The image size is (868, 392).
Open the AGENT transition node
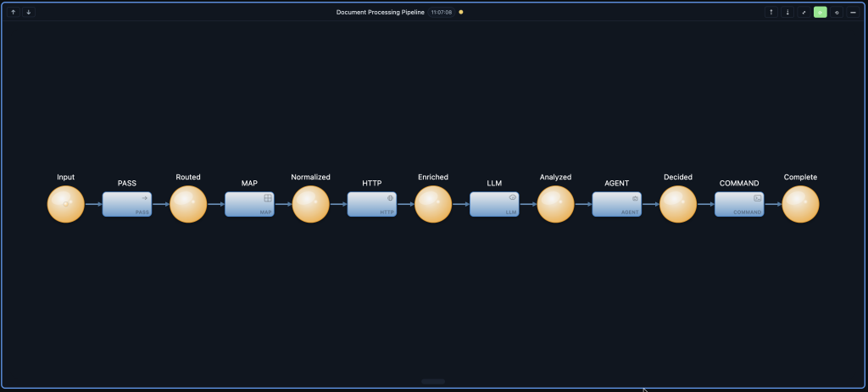pyautogui.click(x=616, y=204)
